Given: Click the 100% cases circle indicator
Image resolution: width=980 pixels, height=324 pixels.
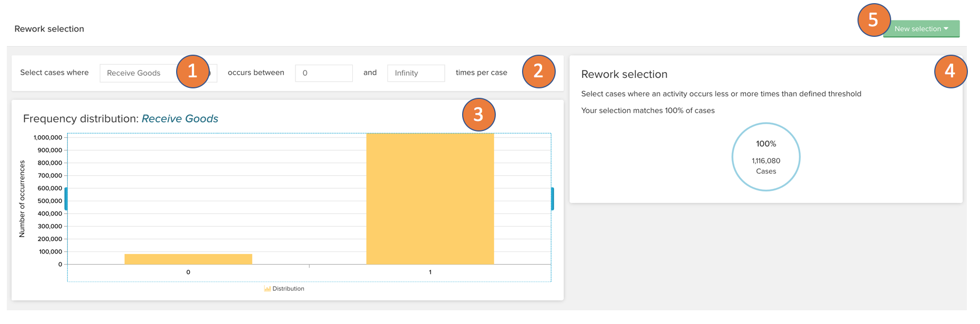Looking at the screenshot, I should [x=765, y=157].
